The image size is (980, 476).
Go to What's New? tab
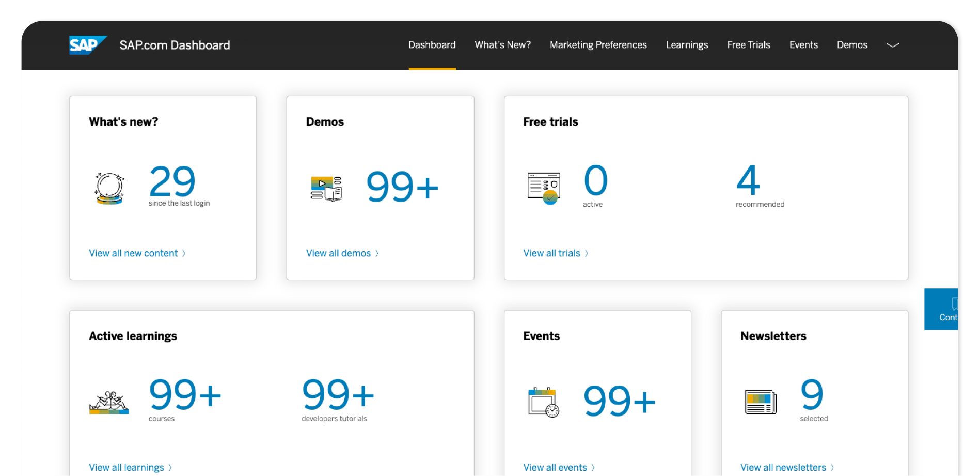click(x=503, y=45)
